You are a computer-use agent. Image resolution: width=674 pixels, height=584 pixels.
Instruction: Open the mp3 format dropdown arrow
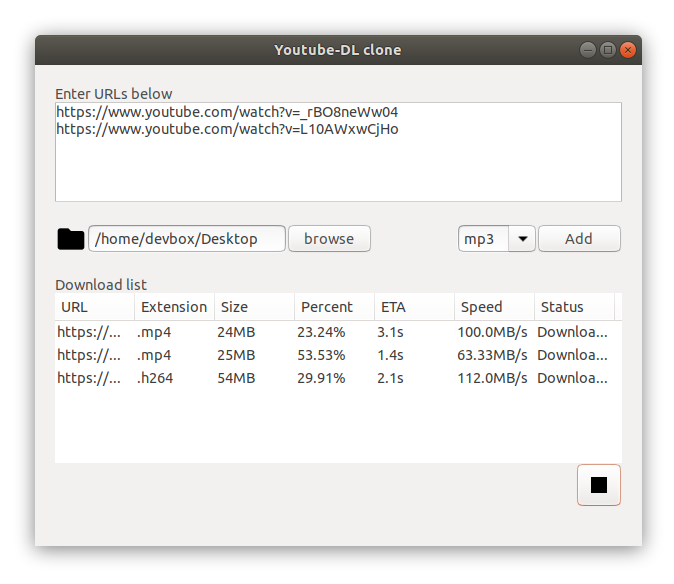point(522,238)
